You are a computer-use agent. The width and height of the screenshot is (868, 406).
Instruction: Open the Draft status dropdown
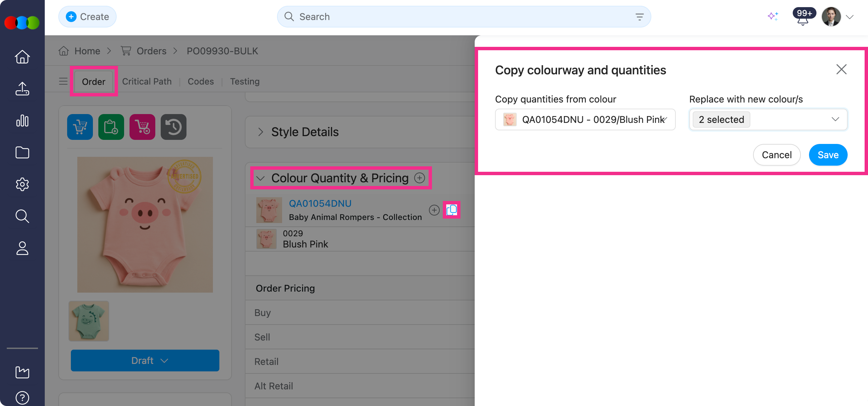145,360
